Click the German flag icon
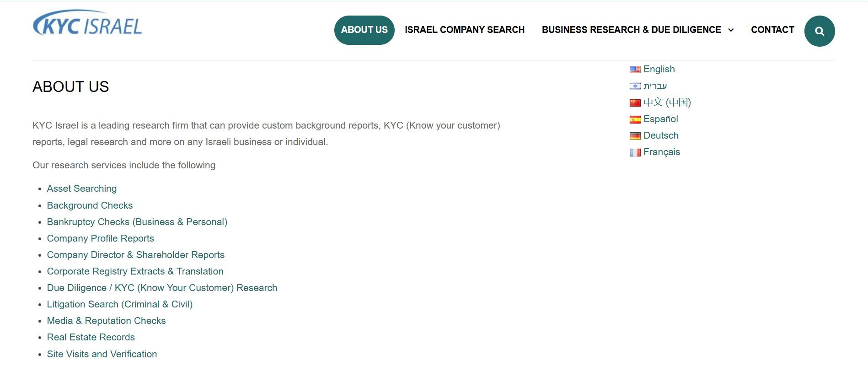The width and height of the screenshot is (868, 377). [635, 136]
